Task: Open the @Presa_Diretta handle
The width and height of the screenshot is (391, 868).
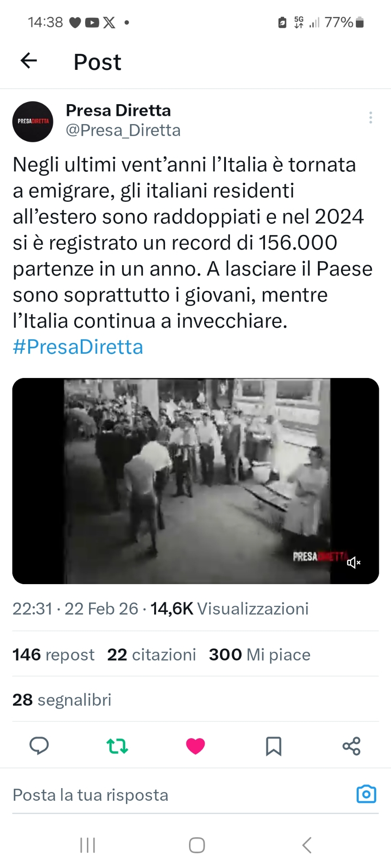Action: 123,130
